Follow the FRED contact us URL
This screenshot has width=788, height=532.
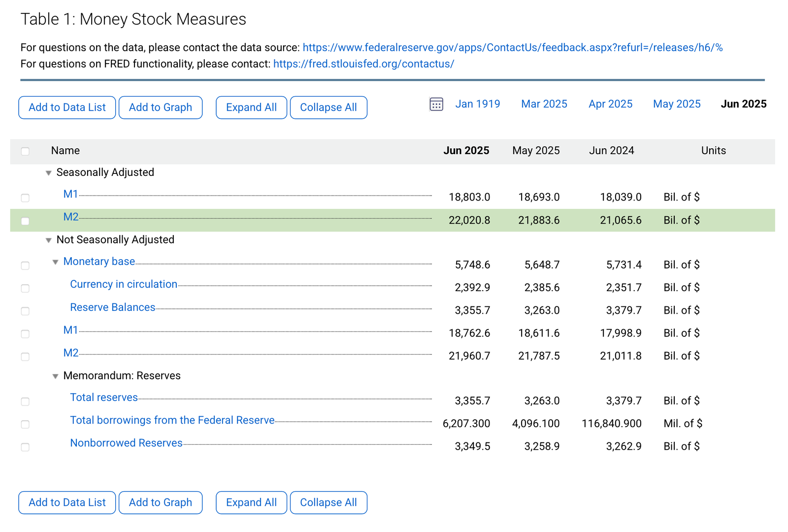click(x=363, y=64)
